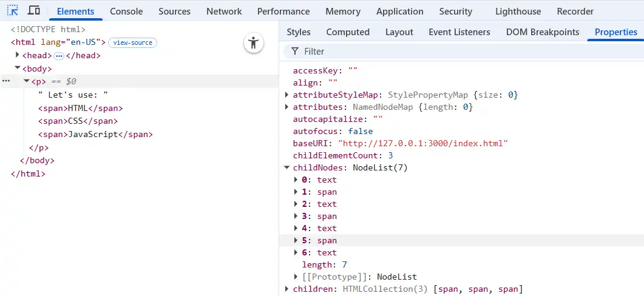
Task: Open the Event Listeners tab
Action: tap(459, 32)
